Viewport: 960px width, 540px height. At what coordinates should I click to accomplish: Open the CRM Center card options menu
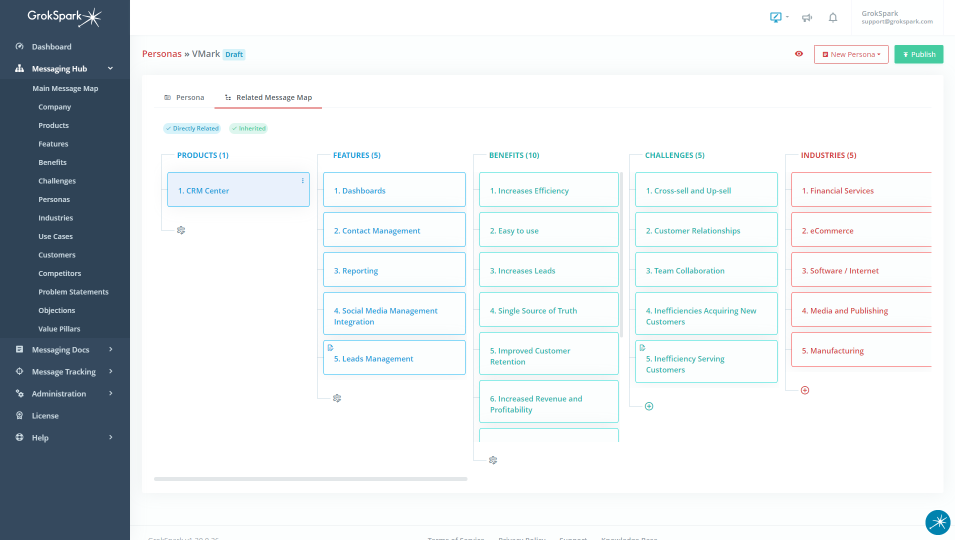click(302, 181)
